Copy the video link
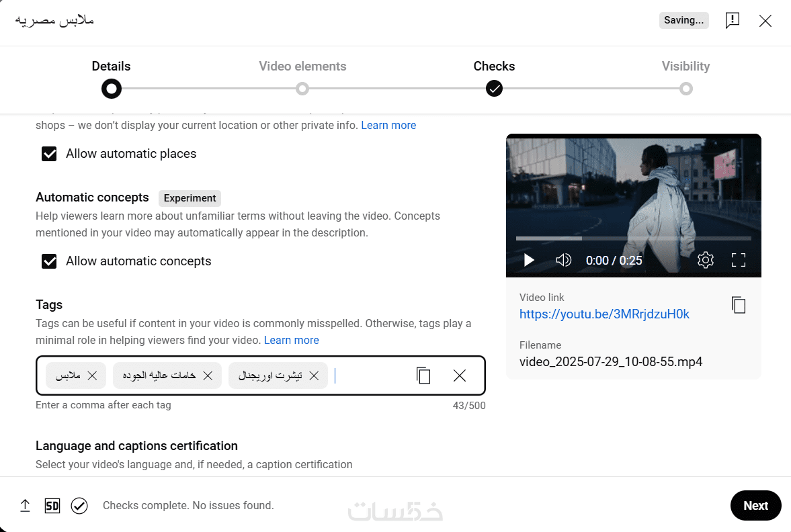Image resolution: width=791 pixels, height=532 pixels. 739,305
